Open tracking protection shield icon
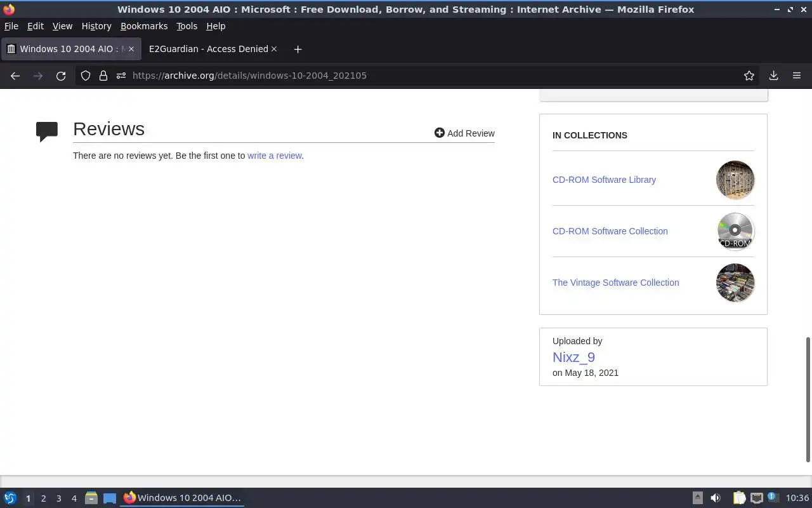Image resolution: width=812 pixels, height=508 pixels. [x=86, y=76]
